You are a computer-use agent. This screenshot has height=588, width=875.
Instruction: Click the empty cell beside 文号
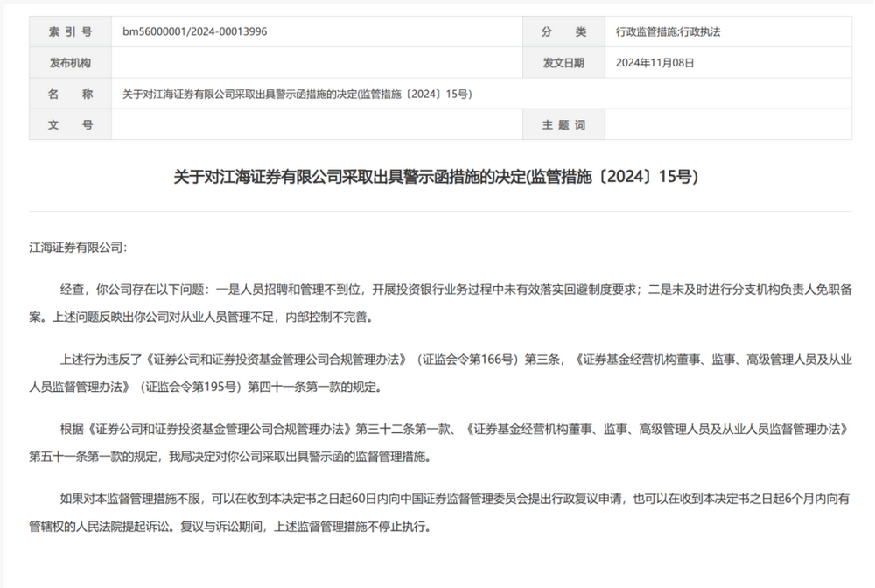pos(316,125)
